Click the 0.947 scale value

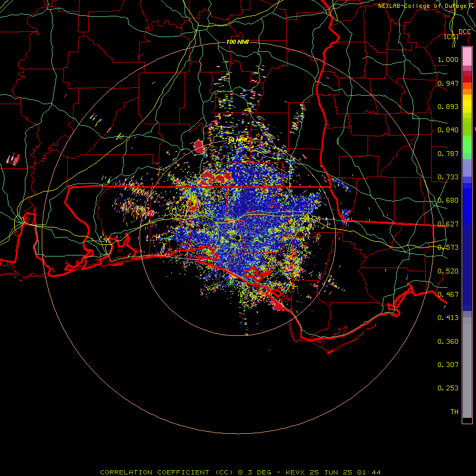click(448, 83)
